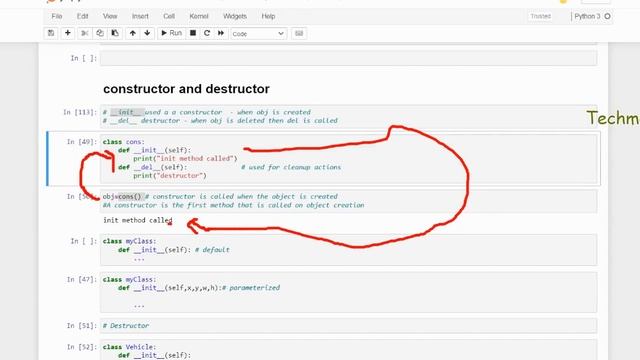
Task: Insert a cell below with plus icon
Action: click(68, 33)
